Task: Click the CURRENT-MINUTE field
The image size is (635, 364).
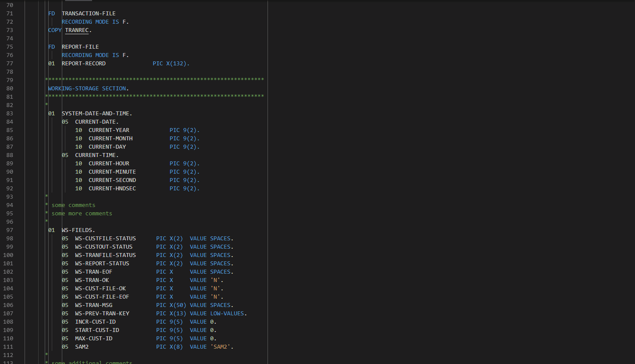Action: click(112, 172)
